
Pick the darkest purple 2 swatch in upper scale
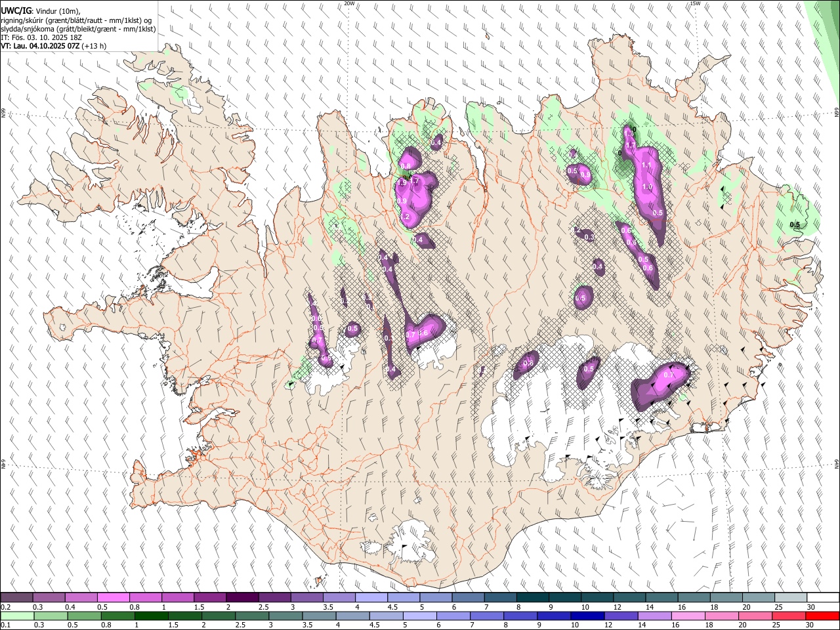click(x=242, y=598)
